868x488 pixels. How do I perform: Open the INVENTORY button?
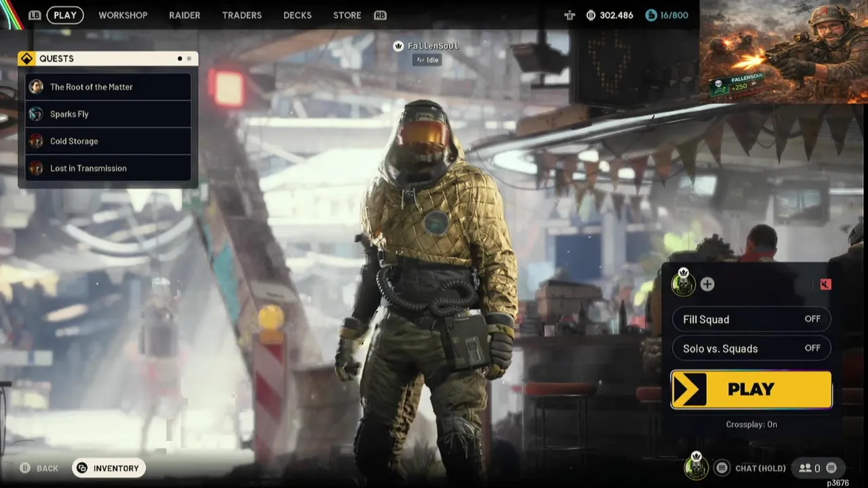click(x=108, y=468)
